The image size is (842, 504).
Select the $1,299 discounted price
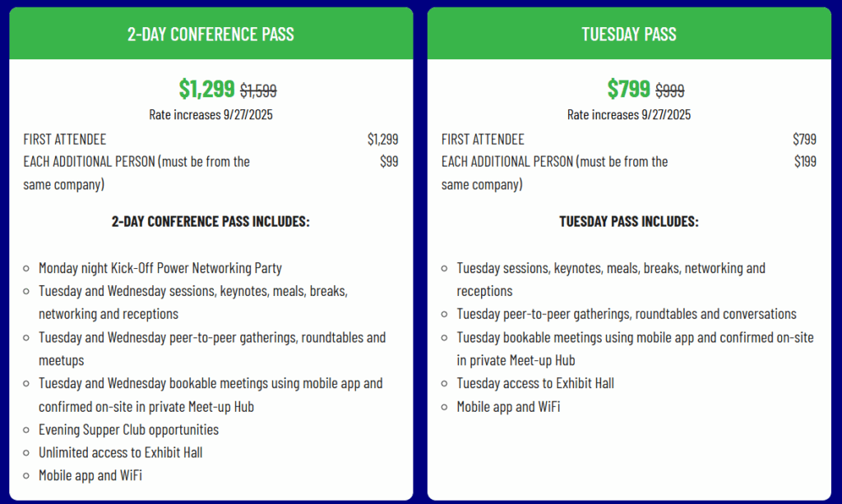pyautogui.click(x=206, y=89)
